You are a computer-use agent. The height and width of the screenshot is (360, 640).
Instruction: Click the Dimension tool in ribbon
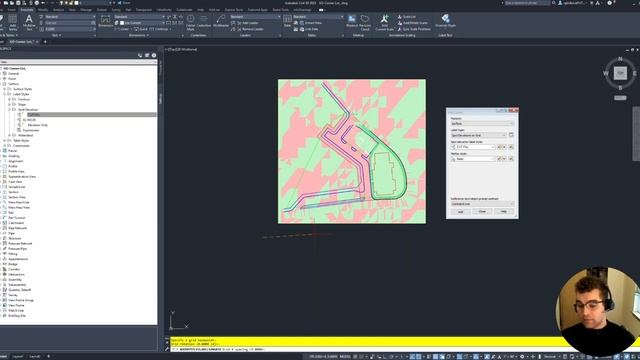pos(105,21)
